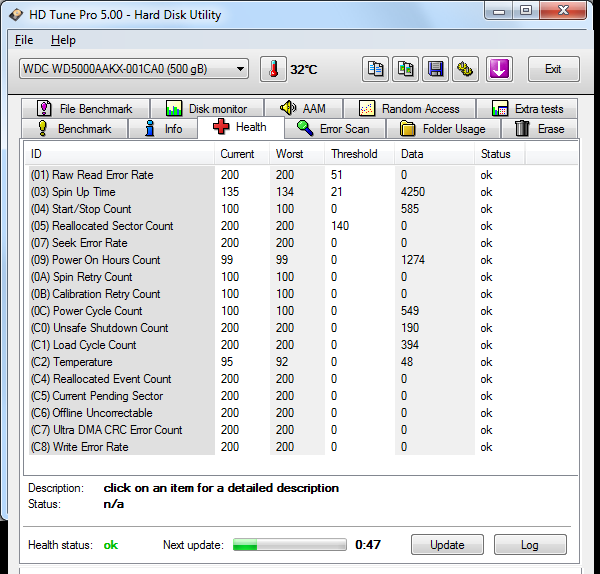The height and width of the screenshot is (574, 600).
Task: Click the HD Tune title bar app icon
Action: (16, 15)
